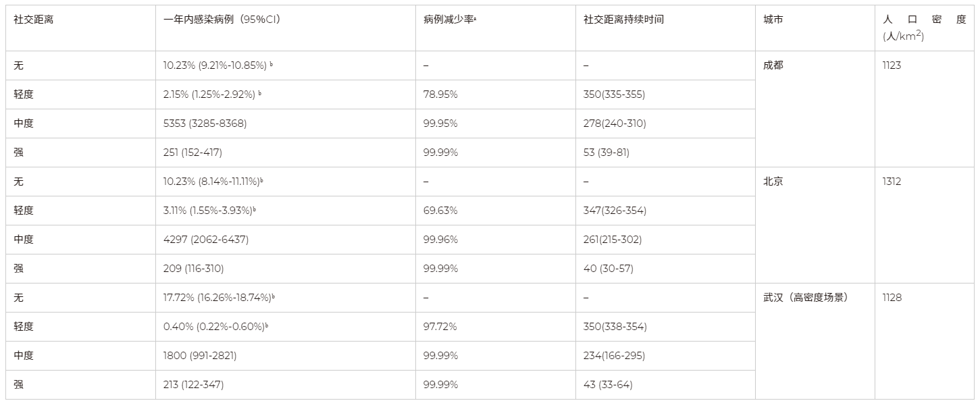The image size is (980, 405).
Task: Select the 一年内感染病例 (95%CI) header cell
Action: [222, 20]
